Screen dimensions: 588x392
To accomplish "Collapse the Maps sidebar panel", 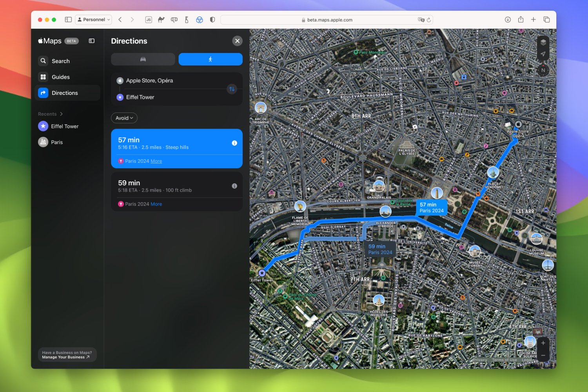I will (x=92, y=41).
